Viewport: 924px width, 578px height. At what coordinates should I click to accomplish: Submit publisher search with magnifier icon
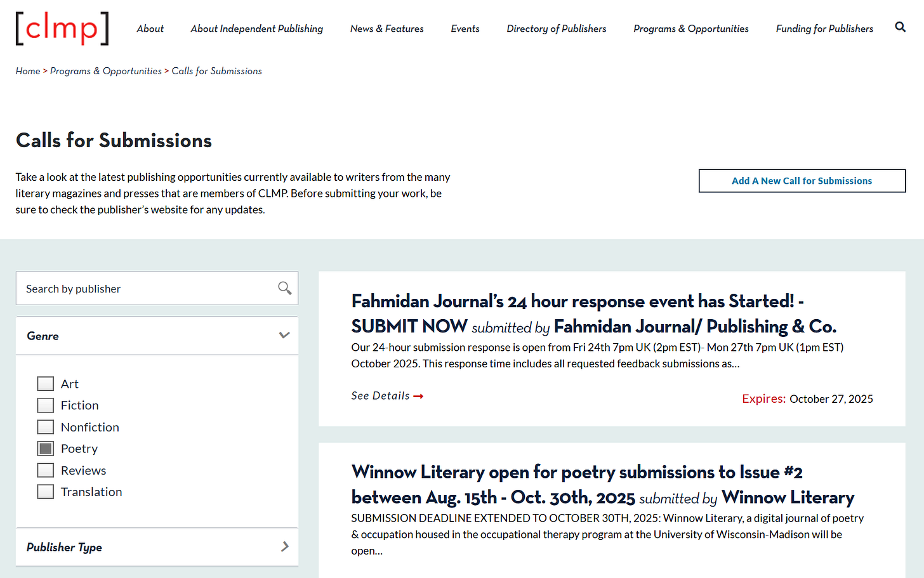pyautogui.click(x=285, y=288)
